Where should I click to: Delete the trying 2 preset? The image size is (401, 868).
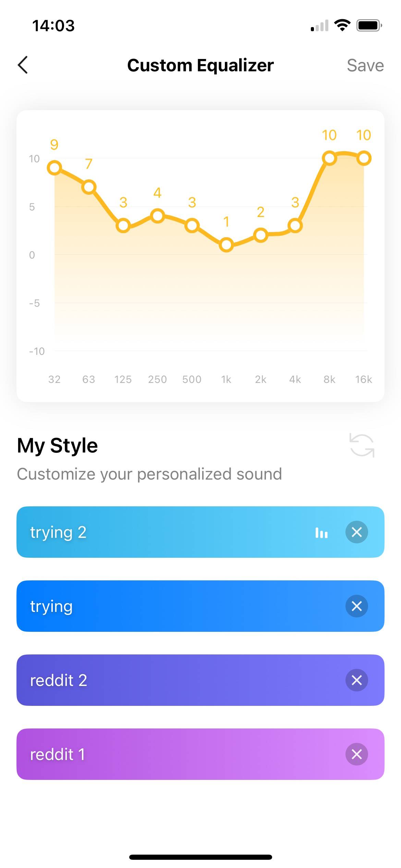click(356, 532)
